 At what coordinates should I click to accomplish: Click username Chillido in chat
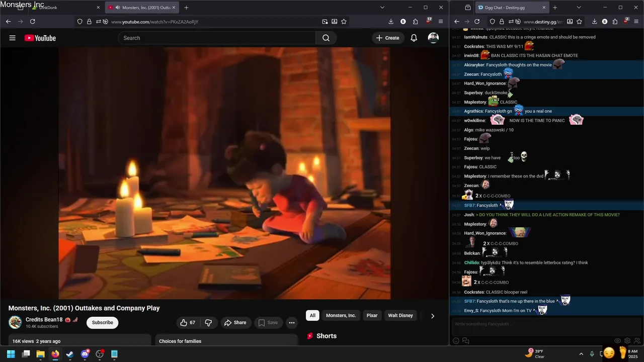point(471,262)
